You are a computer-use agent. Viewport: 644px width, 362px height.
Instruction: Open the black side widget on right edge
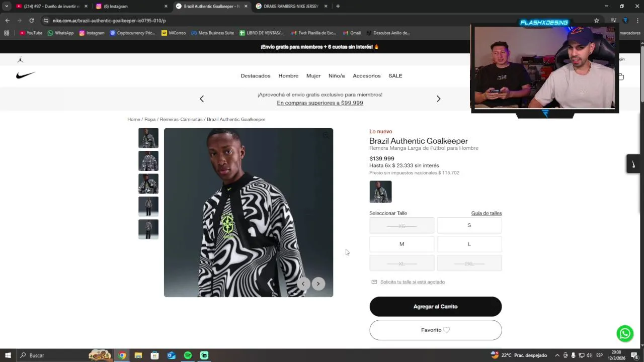pos(633,164)
